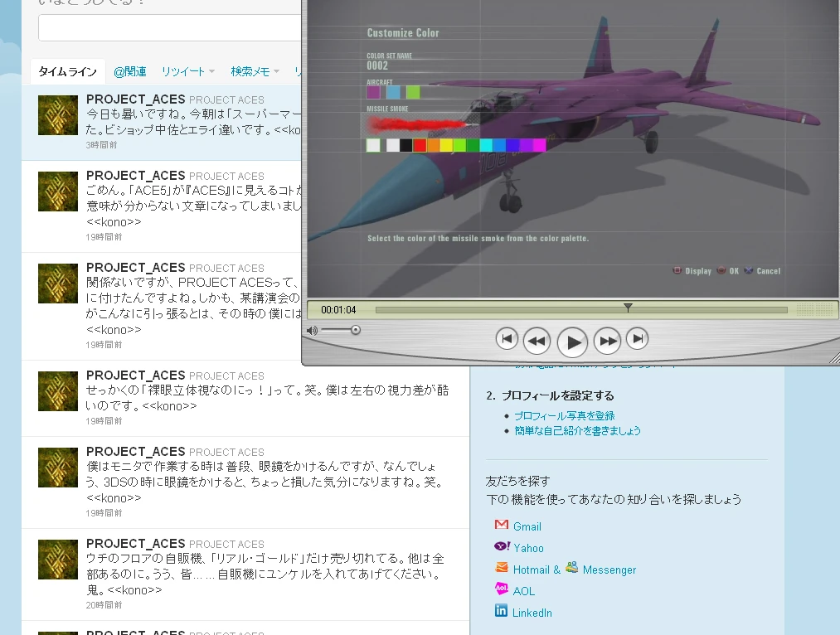The width and height of the screenshot is (840, 635).
Task: Skip to the beginning of the video
Action: [507, 339]
